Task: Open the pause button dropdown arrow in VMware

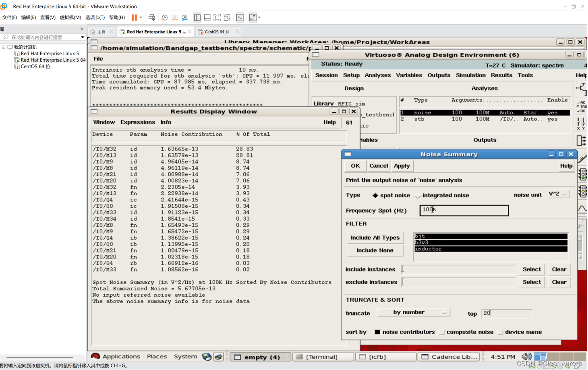Action: click(141, 17)
